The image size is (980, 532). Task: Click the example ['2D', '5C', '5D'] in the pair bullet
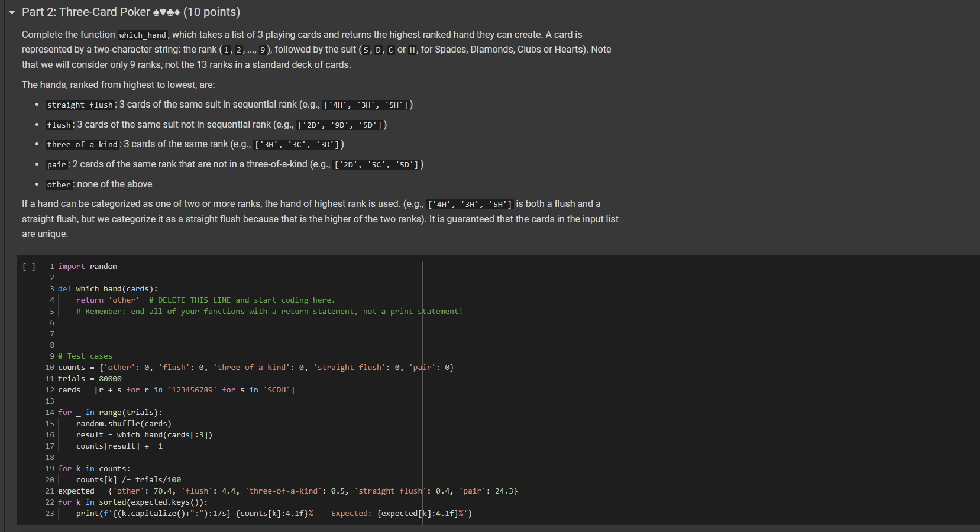377,164
